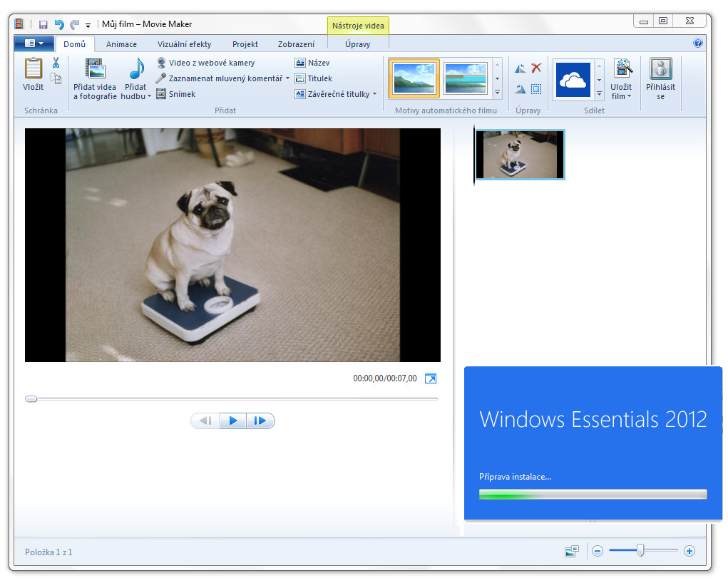This screenshot has width=728, height=583.
Task: Click the Položka 1 z 1 status text
Action: (48, 552)
